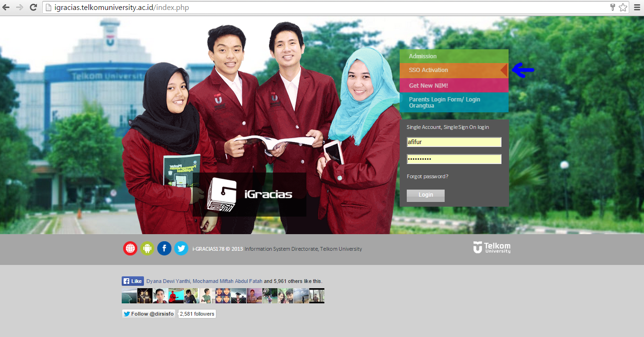Click the browser back arrow

(x=7, y=8)
